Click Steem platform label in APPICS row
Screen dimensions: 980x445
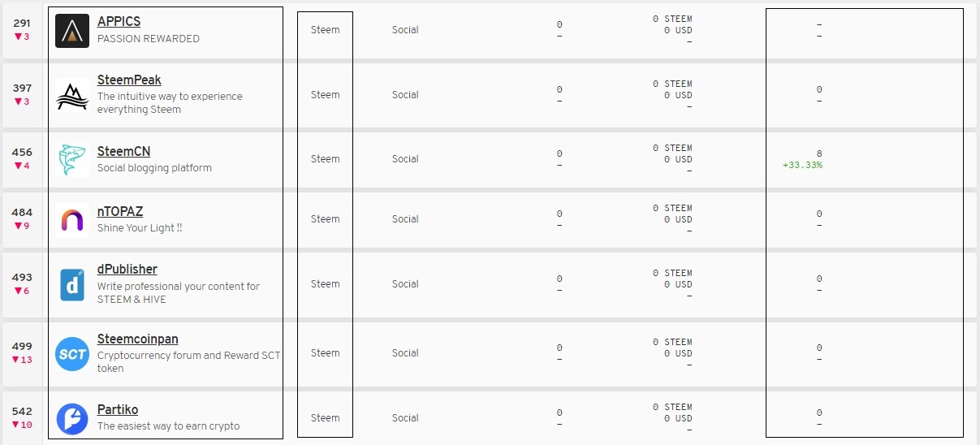click(325, 30)
